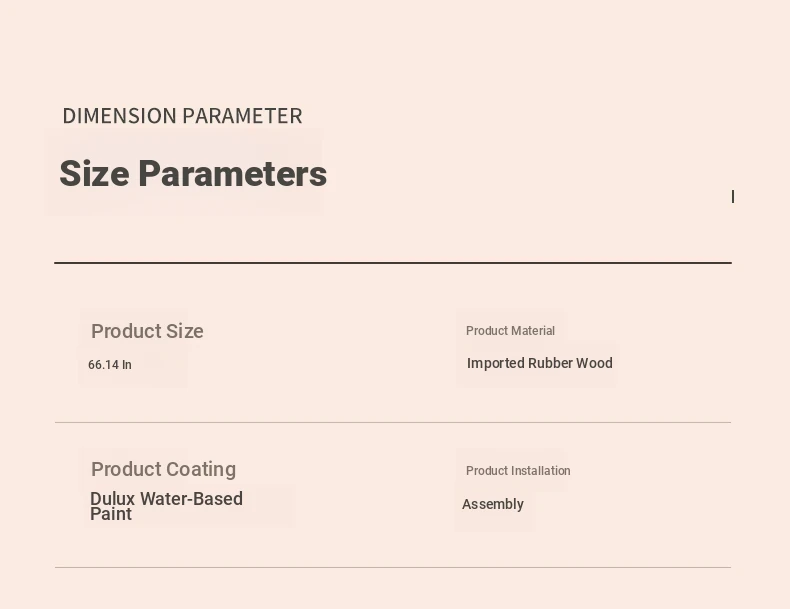This screenshot has width=790, height=609.
Task: Click the thin divider below Product Size row
Action: tap(393, 423)
